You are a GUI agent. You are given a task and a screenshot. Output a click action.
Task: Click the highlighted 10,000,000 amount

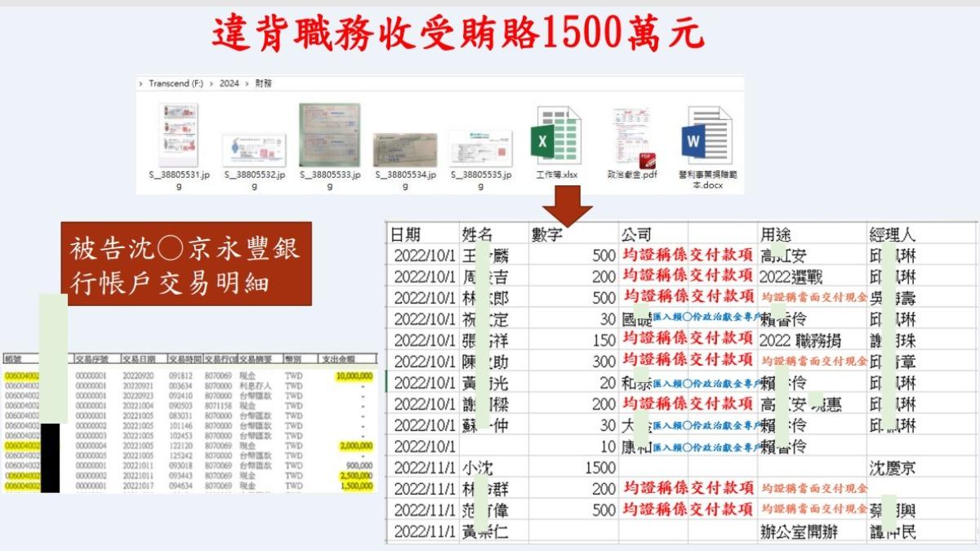click(354, 375)
